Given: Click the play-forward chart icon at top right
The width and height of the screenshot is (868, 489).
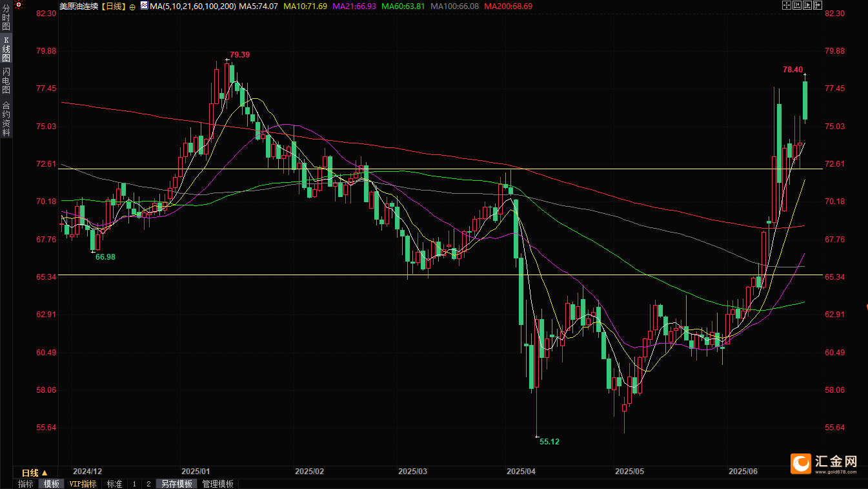Looking at the screenshot, I should (807, 5).
